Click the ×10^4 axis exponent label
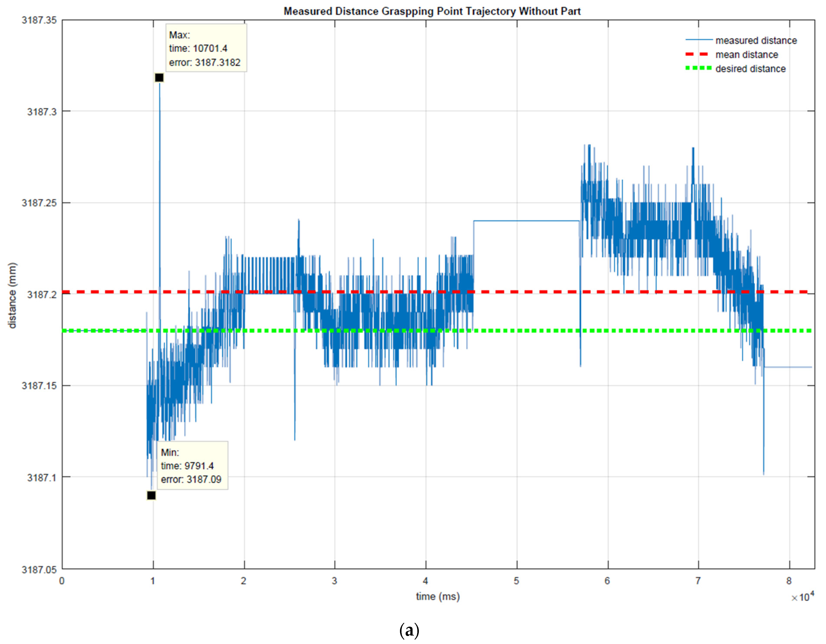This screenshot has height=644, width=826. click(x=802, y=597)
